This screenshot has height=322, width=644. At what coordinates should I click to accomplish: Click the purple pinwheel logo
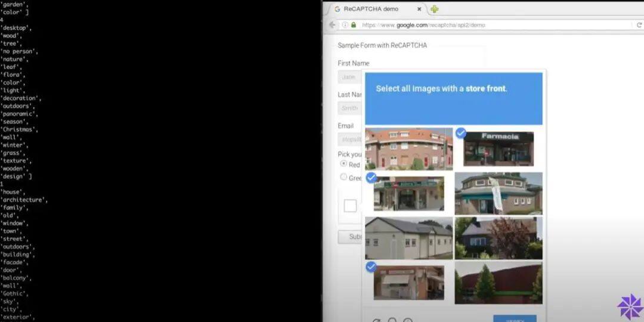pyautogui.click(x=630, y=306)
